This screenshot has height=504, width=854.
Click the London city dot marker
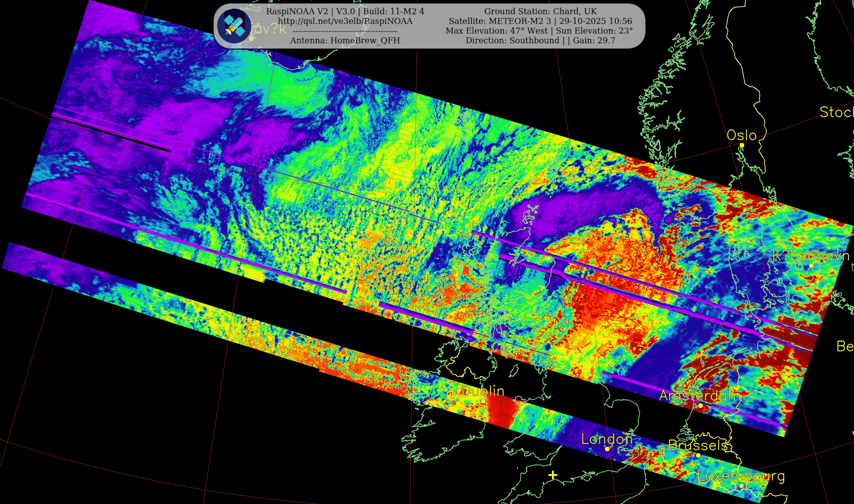click(x=607, y=449)
